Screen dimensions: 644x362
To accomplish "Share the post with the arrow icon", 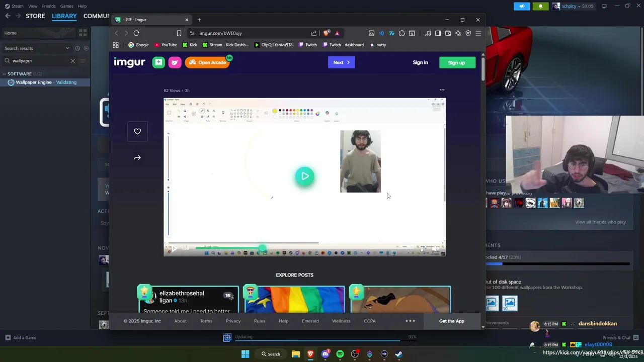I will tap(137, 157).
